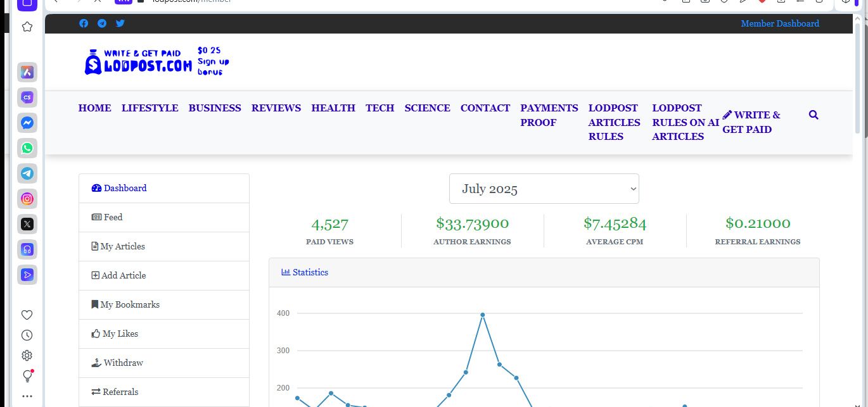Image resolution: width=868 pixels, height=407 pixels.
Task: Open Instagram in the browser sidebar
Action: 27,199
